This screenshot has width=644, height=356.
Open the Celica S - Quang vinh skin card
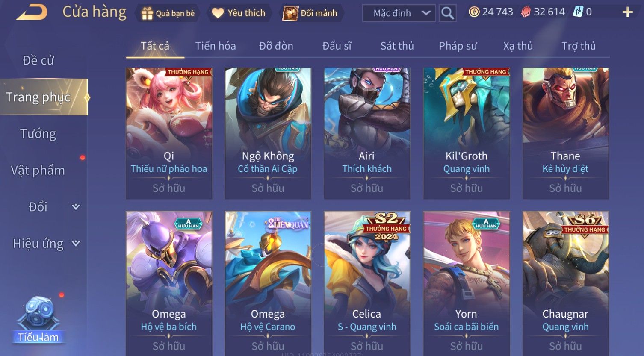pyautogui.click(x=367, y=283)
